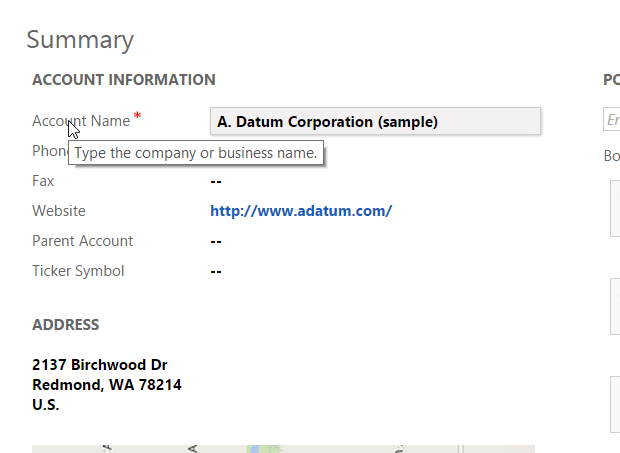Open the www.adatum.com website link
620x453 pixels.
click(301, 211)
